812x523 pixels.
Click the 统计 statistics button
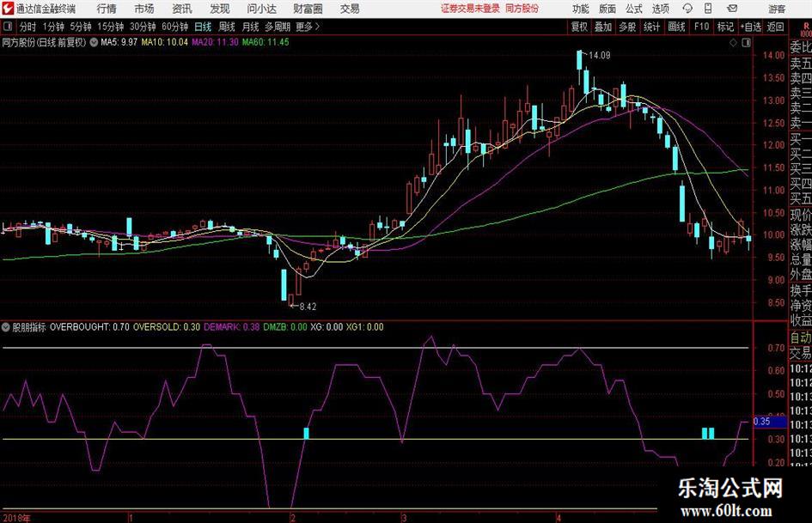point(651,27)
